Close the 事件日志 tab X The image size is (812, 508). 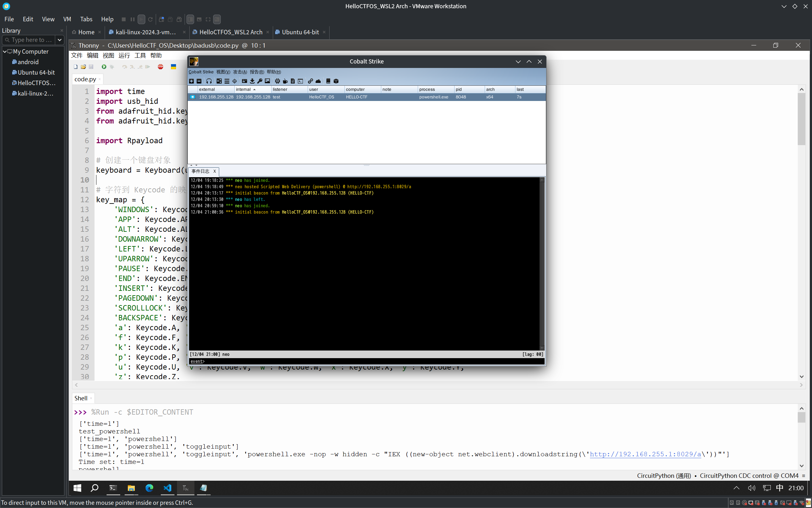coord(215,171)
